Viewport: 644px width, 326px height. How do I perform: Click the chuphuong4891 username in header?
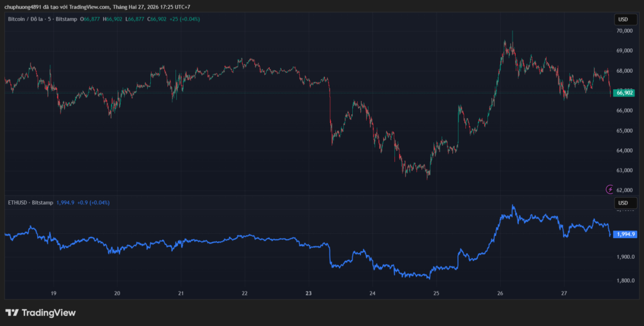point(23,7)
